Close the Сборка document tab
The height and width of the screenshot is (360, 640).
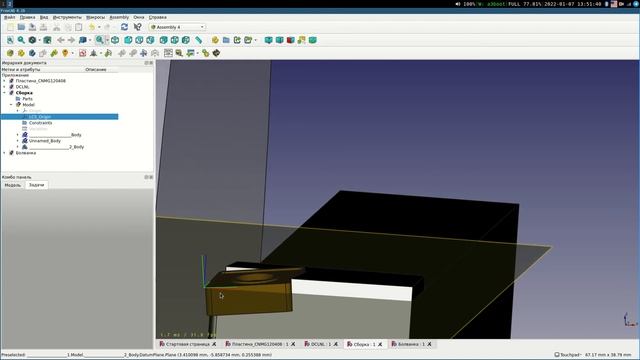(380, 344)
